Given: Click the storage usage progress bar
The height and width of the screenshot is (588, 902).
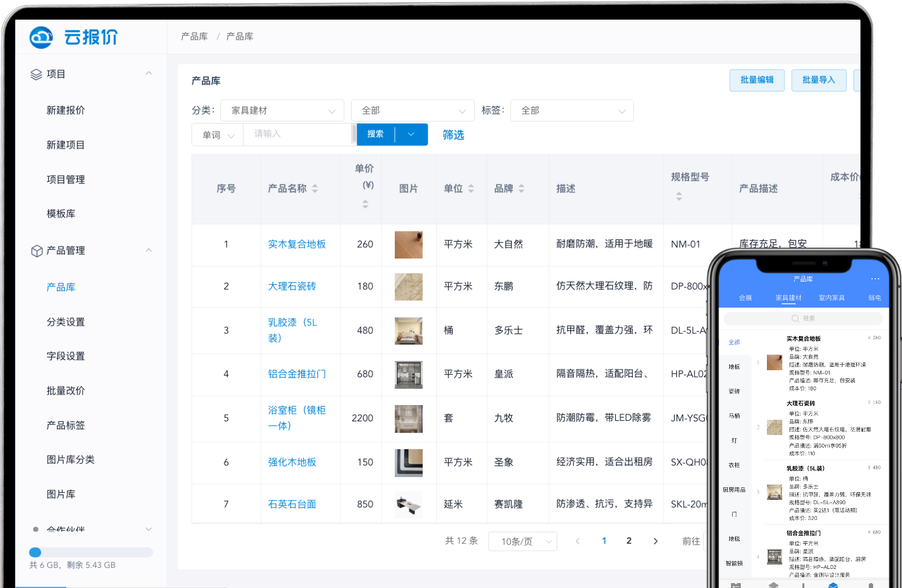Looking at the screenshot, I should (x=91, y=552).
